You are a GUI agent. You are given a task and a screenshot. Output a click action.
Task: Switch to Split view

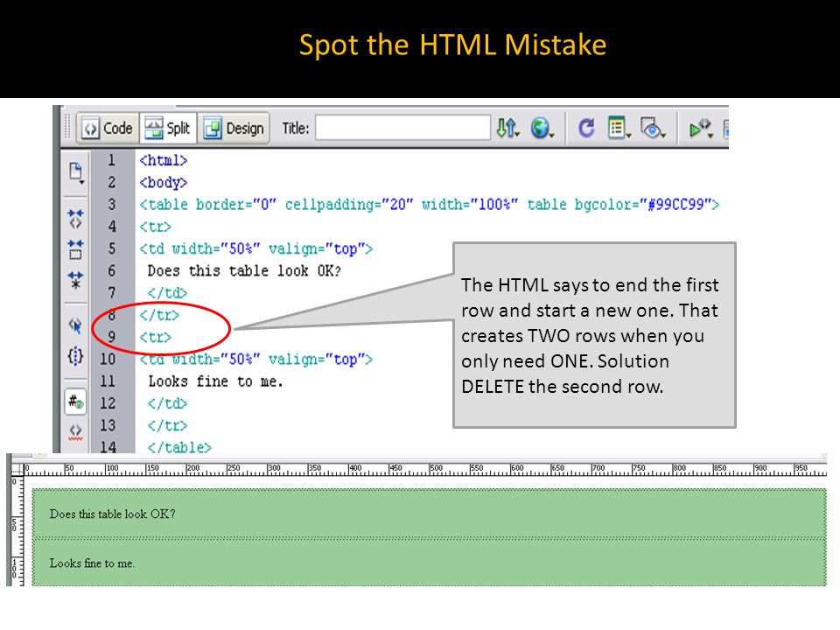168,128
